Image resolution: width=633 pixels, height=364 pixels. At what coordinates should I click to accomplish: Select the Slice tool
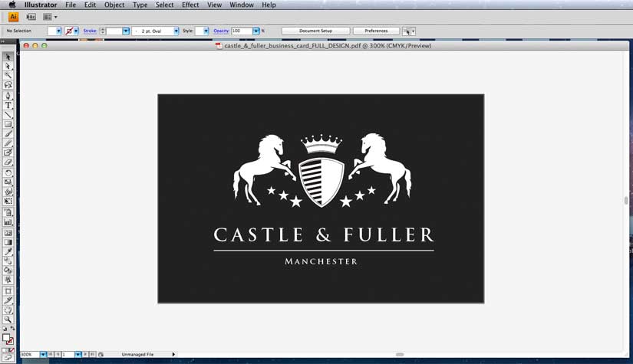click(8, 300)
